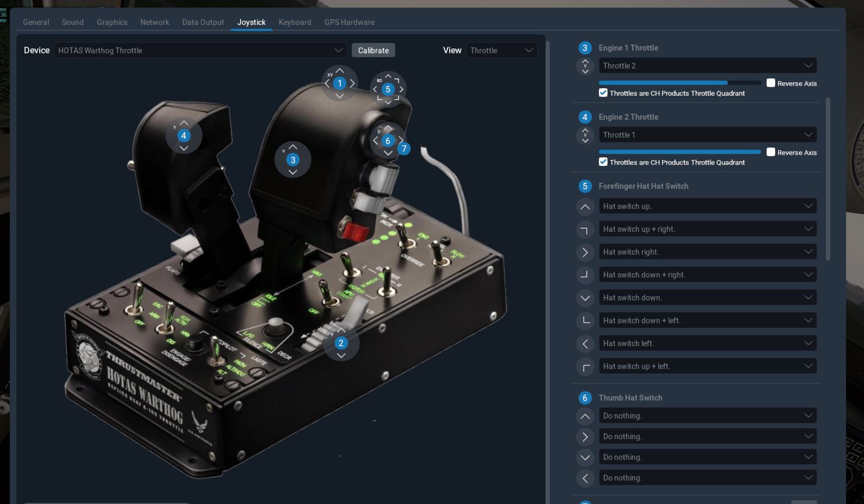This screenshot has width=864, height=504.
Task: Open the Throttle 1 axis assignment dropdown
Action: (707, 135)
